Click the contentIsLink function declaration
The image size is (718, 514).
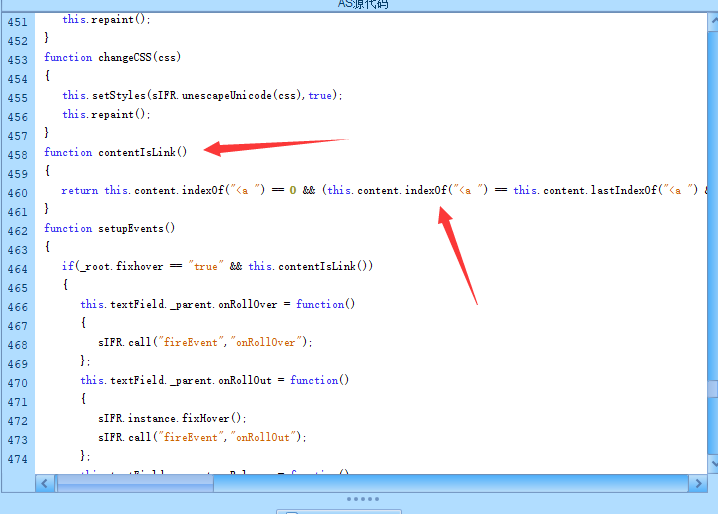click(x=115, y=152)
